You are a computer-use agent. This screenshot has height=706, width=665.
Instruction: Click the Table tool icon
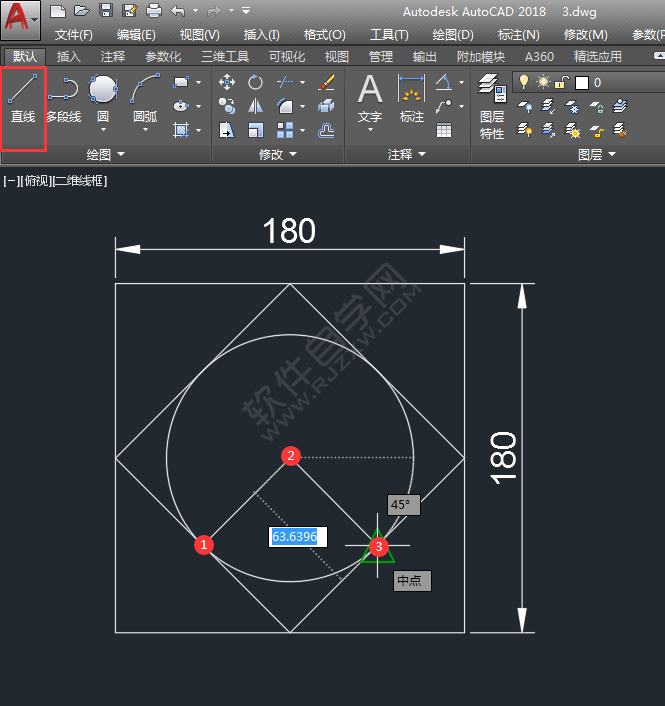tap(444, 130)
